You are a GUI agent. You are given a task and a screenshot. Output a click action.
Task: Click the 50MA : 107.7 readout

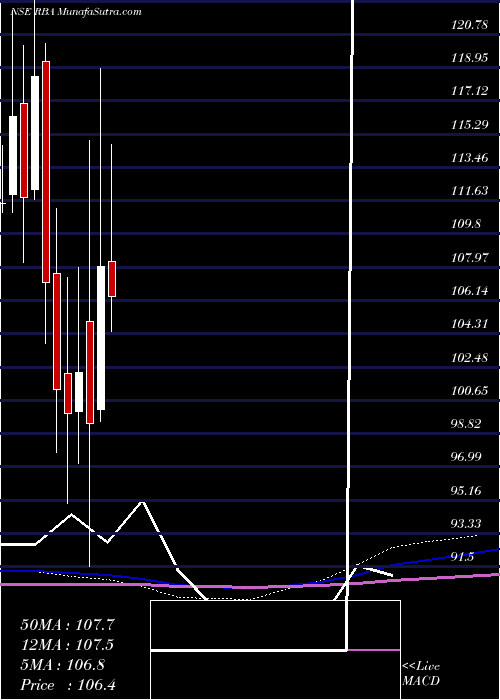coord(67,625)
